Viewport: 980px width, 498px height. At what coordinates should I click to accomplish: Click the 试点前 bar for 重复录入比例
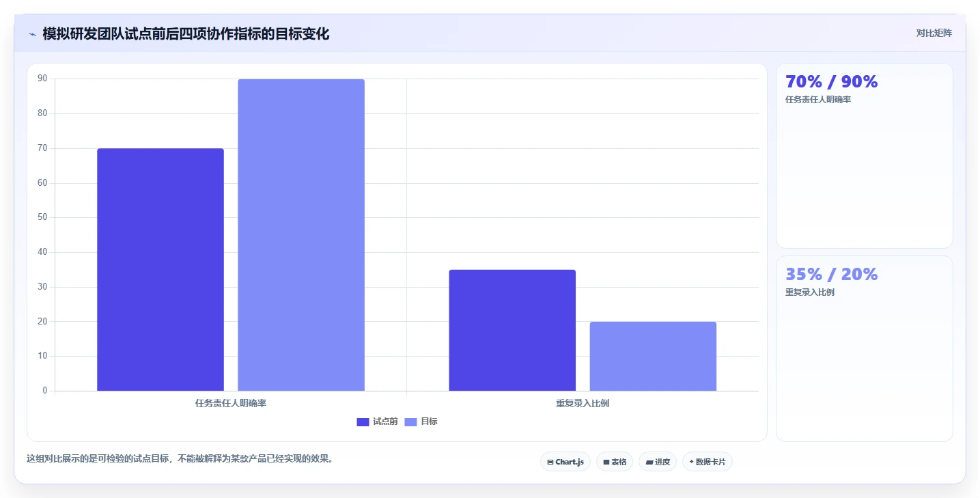(x=512, y=330)
